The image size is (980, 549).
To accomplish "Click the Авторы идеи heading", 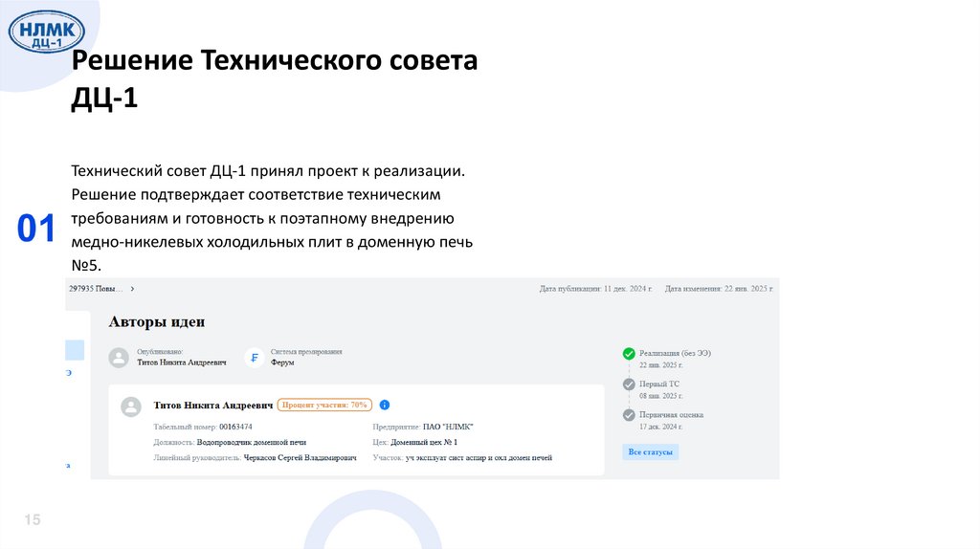I will coord(157,321).
